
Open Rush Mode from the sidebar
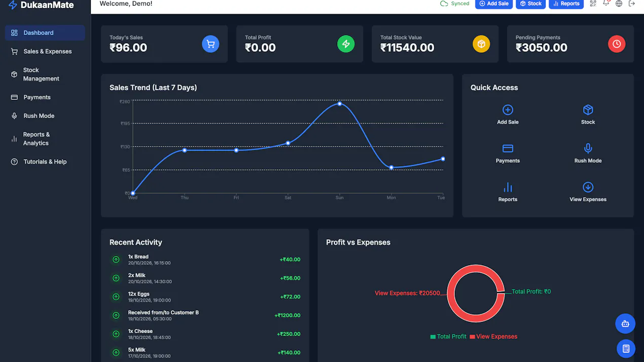click(x=45, y=116)
